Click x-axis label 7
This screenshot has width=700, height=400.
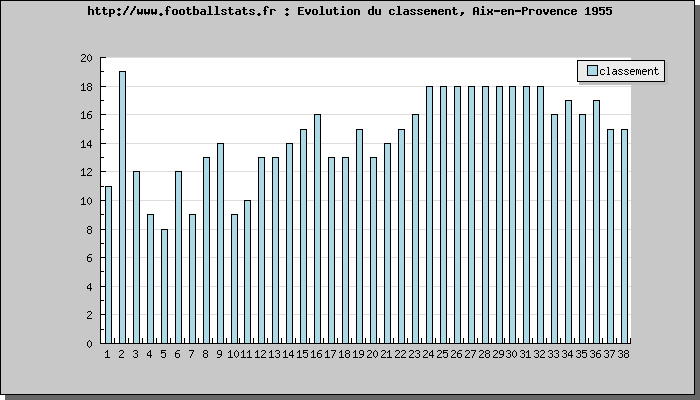(192, 354)
